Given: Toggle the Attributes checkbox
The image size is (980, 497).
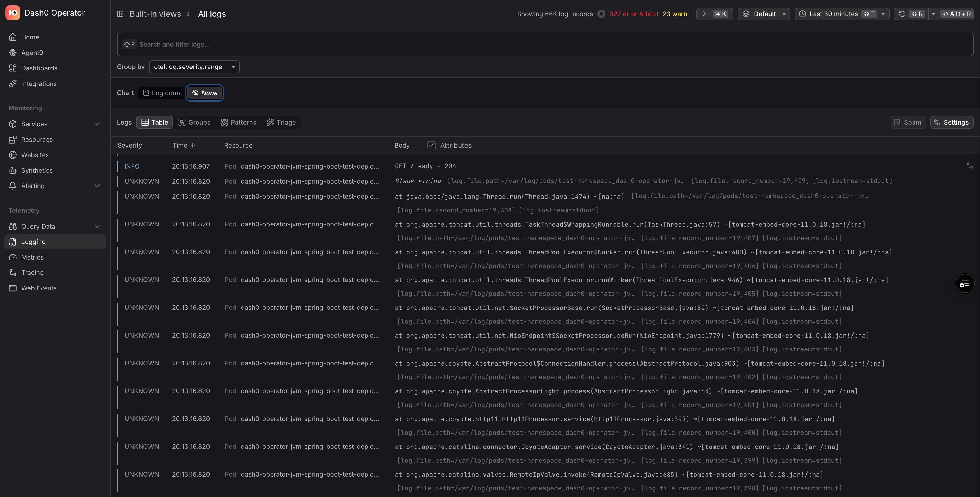Looking at the screenshot, I should [x=431, y=145].
